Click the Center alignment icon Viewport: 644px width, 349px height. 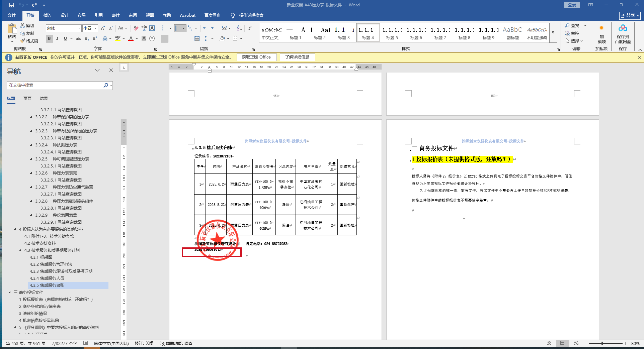click(x=173, y=38)
